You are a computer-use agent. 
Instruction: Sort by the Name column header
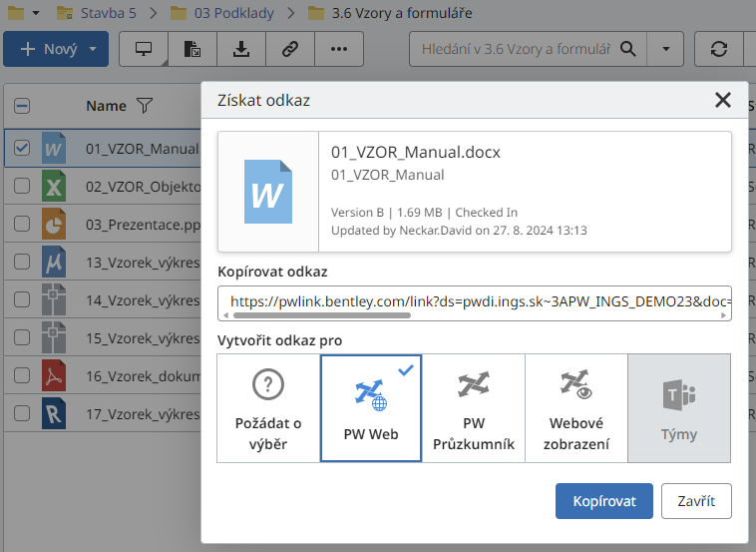coord(106,106)
